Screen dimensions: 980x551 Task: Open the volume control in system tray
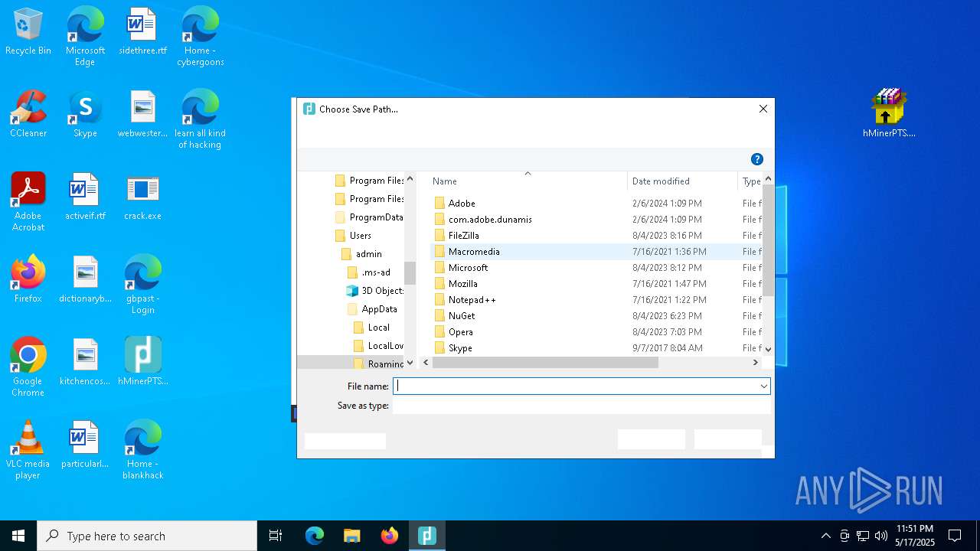pos(881,536)
